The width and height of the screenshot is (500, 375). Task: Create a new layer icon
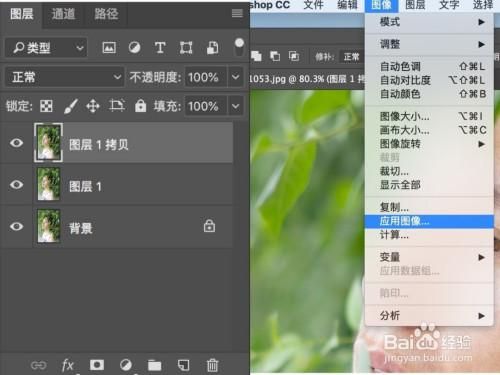(x=183, y=365)
